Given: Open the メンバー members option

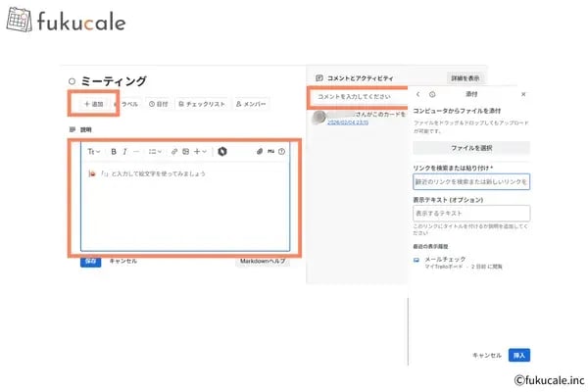Looking at the screenshot, I should tap(251, 103).
